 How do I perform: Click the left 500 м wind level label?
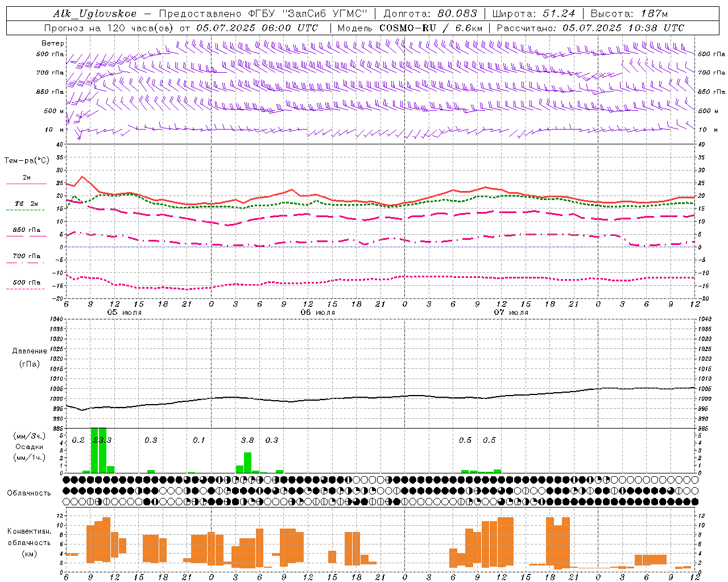click(54, 111)
